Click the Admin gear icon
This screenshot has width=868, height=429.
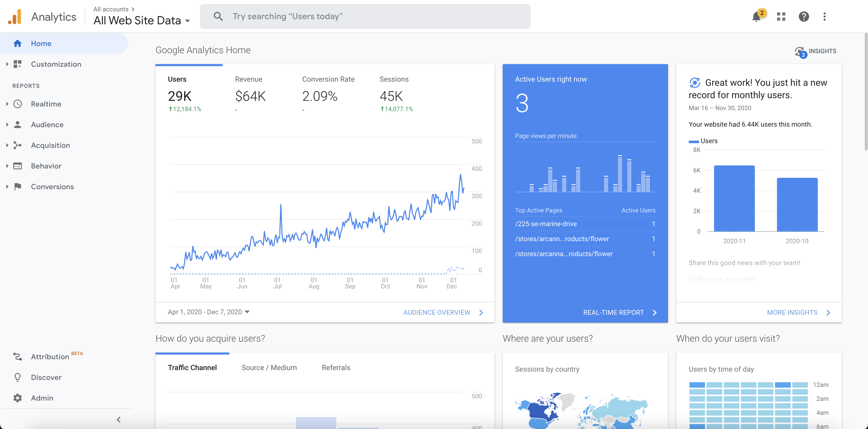(18, 398)
